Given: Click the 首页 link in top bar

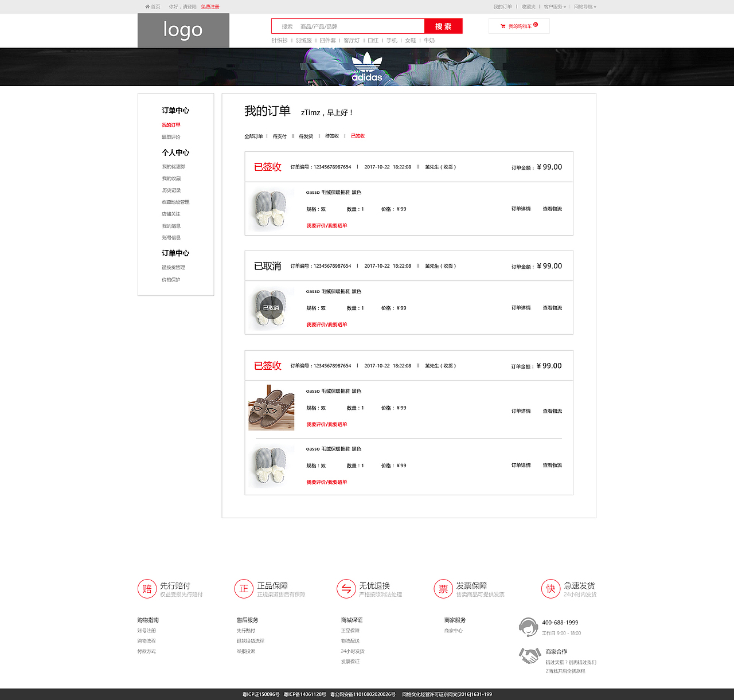Looking at the screenshot, I should click(155, 7).
